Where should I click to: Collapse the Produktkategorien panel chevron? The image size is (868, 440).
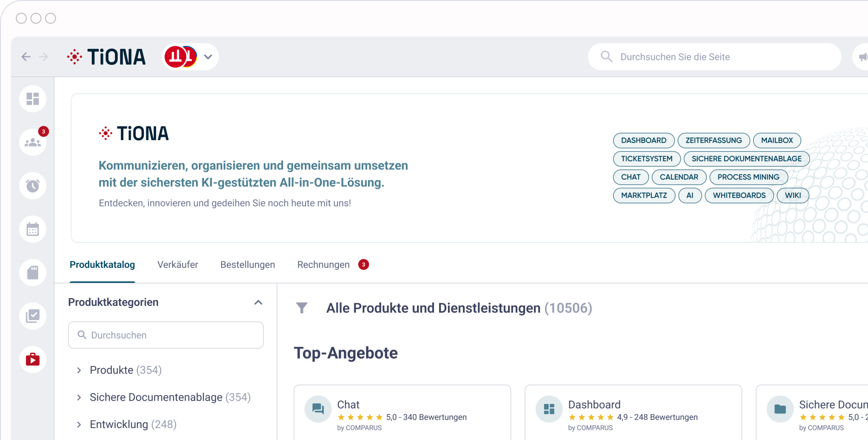click(259, 302)
